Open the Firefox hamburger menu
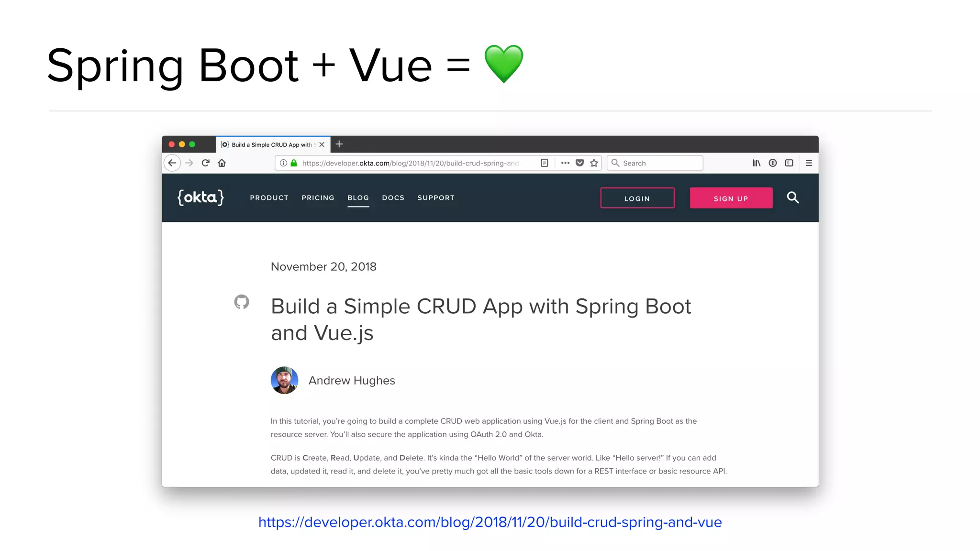Screen dimensions: 980x551 [x=809, y=163]
